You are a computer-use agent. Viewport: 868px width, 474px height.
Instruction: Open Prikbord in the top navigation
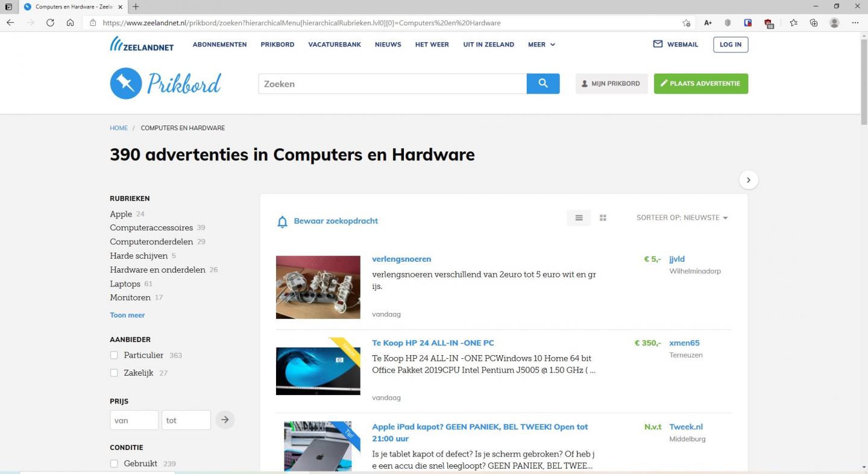pyautogui.click(x=277, y=45)
